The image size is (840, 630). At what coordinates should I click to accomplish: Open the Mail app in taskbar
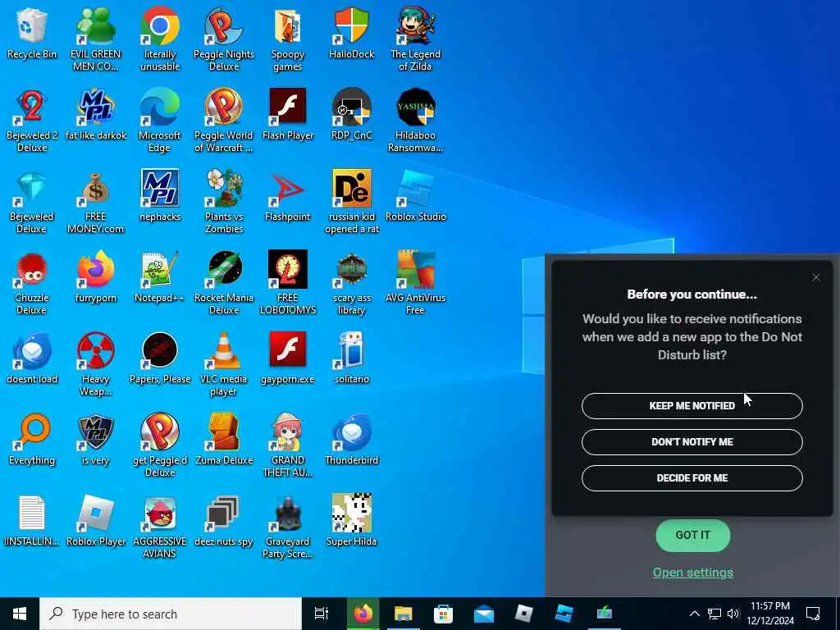tap(484, 614)
